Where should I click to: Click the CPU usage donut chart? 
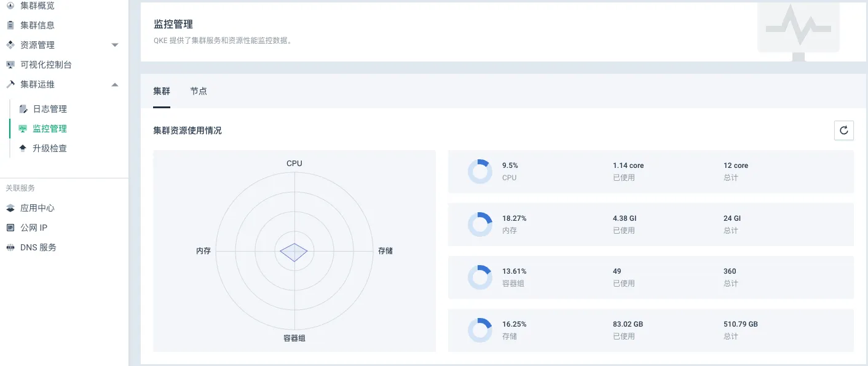480,171
